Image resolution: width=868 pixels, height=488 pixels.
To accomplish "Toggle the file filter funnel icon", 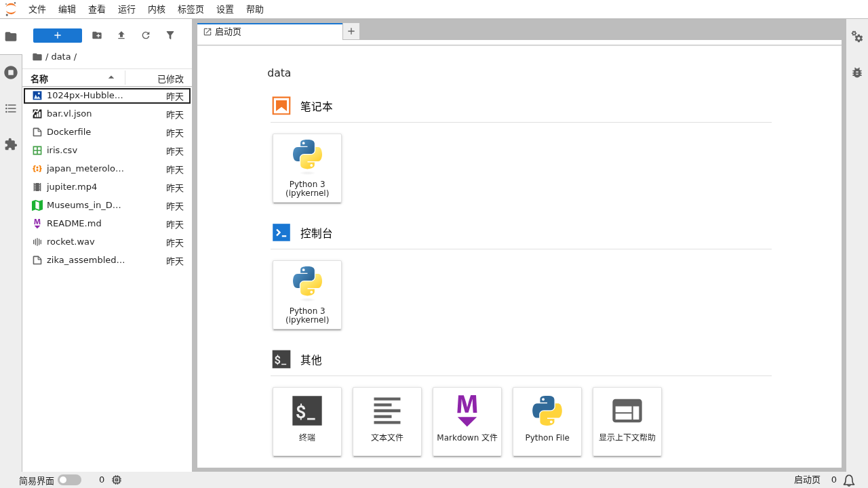I will 170,35.
